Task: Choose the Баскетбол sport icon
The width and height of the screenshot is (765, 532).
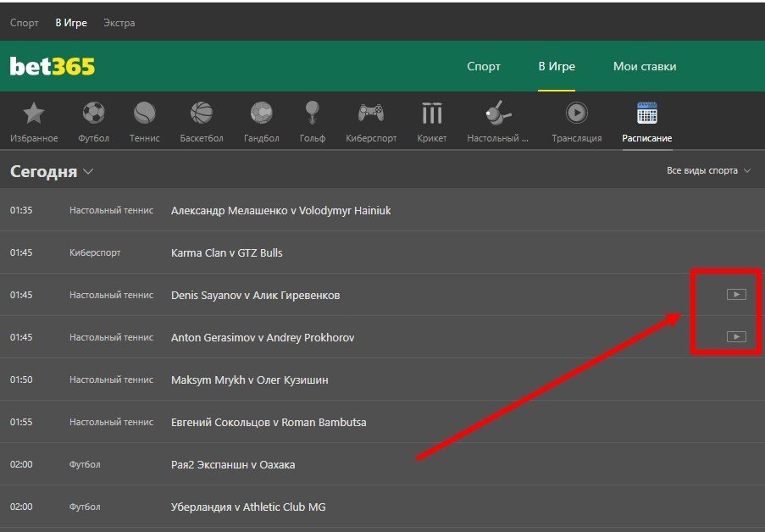Action: [202, 114]
